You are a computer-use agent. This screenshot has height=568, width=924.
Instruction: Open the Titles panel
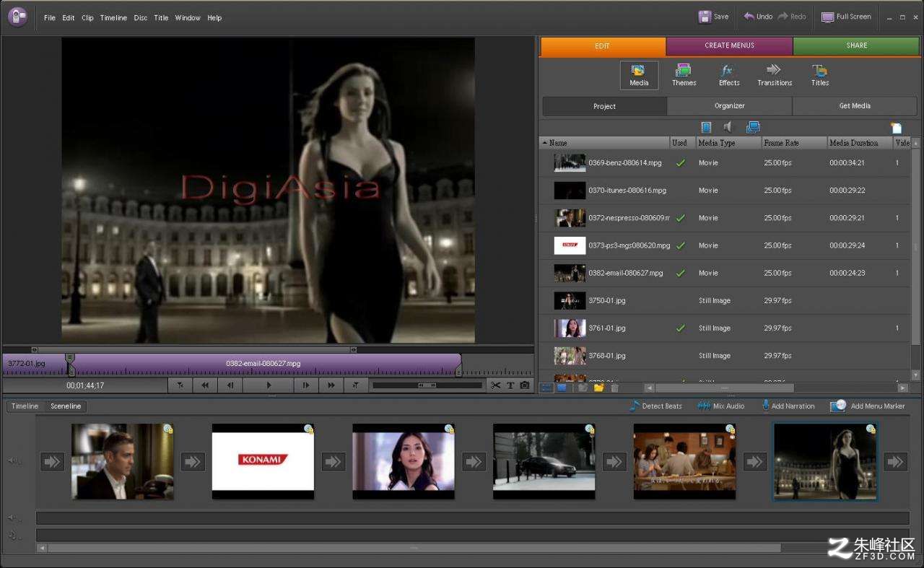(819, 75)
